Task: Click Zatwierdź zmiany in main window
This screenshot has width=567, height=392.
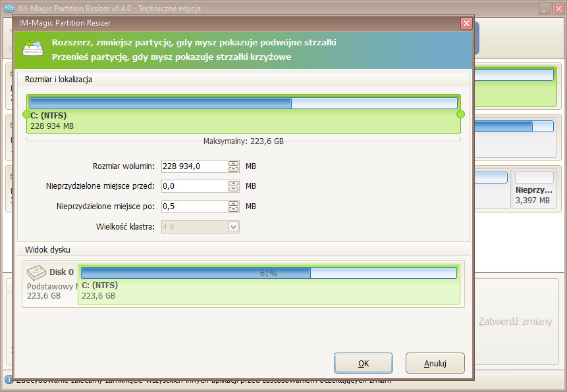Action: point(515,322)
